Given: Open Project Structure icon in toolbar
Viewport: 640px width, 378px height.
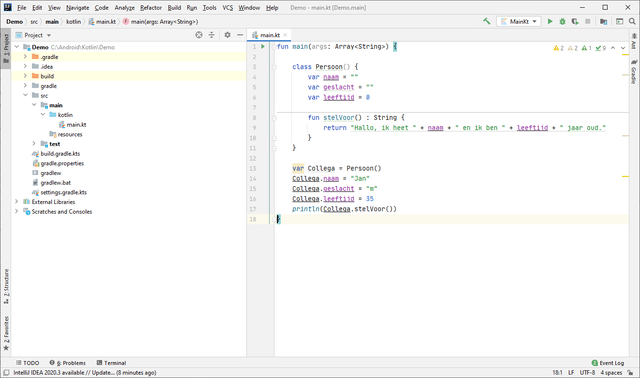Looking at the screenshot, I should (603, 21).
